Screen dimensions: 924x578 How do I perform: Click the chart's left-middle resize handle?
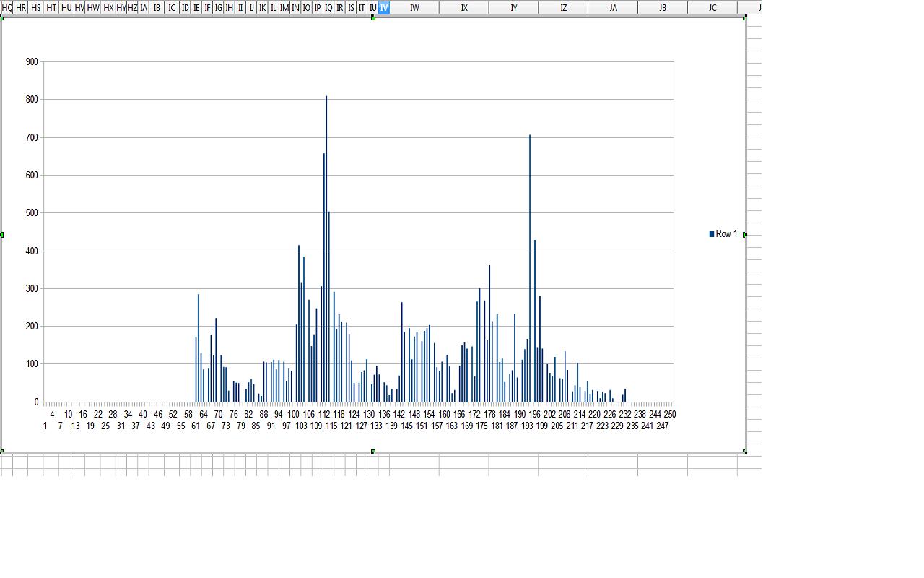point(2,234)
